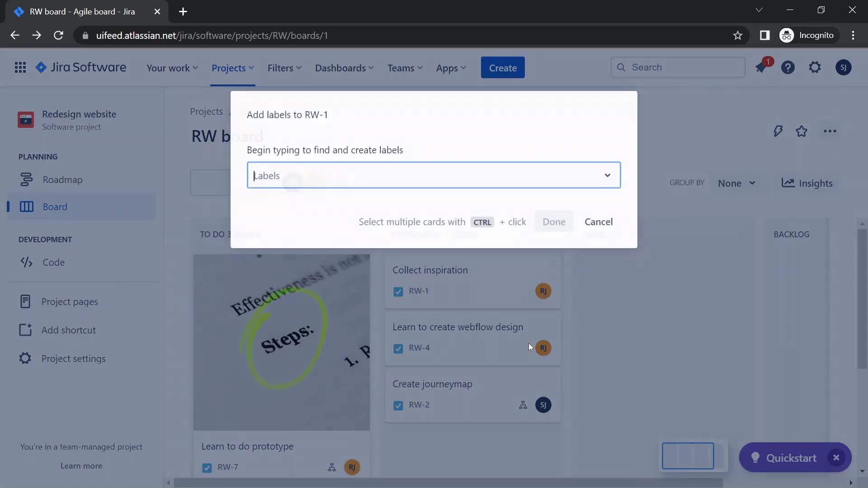Click the Project settings icon
The height and width of the screenshot is (488, 868).
pyautogui.click(x=25, y=359)
